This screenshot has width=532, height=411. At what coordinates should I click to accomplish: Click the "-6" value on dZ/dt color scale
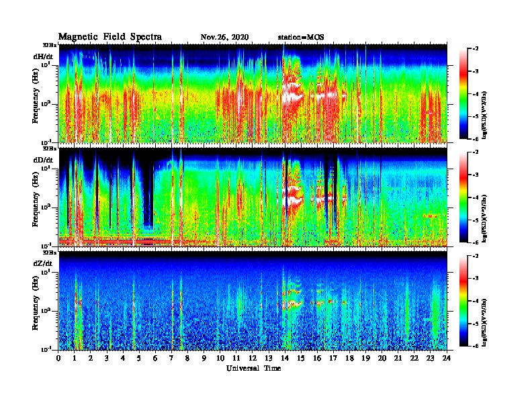click(x=476, y=347)
